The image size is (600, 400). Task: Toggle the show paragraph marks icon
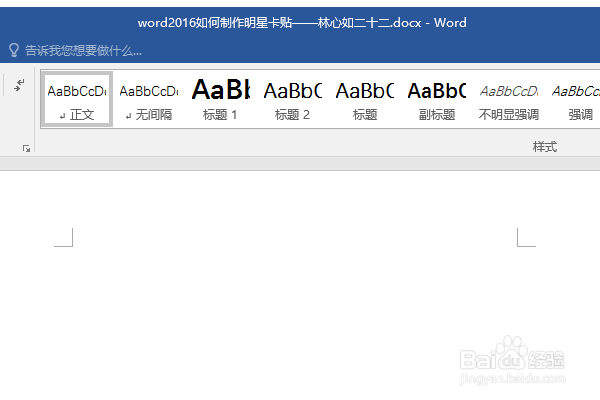coord(19,85)
